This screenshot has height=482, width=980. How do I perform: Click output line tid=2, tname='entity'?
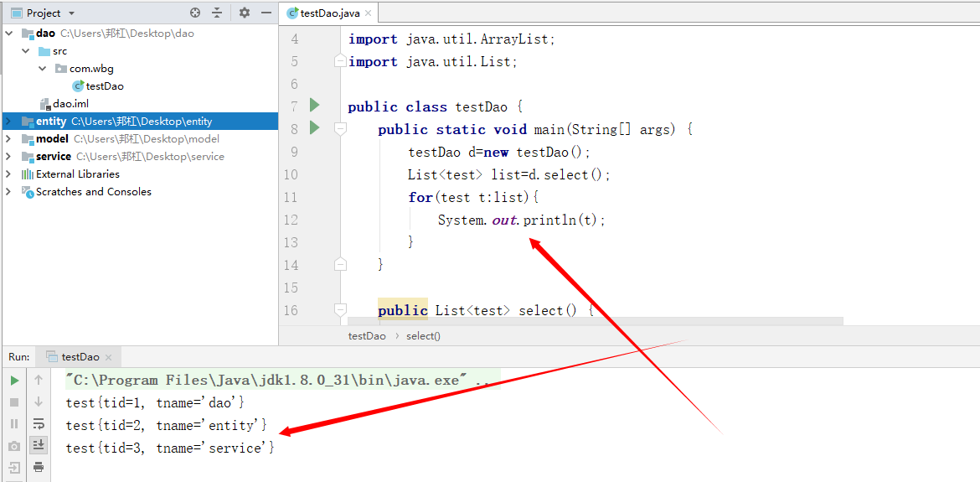click(167, 426)
